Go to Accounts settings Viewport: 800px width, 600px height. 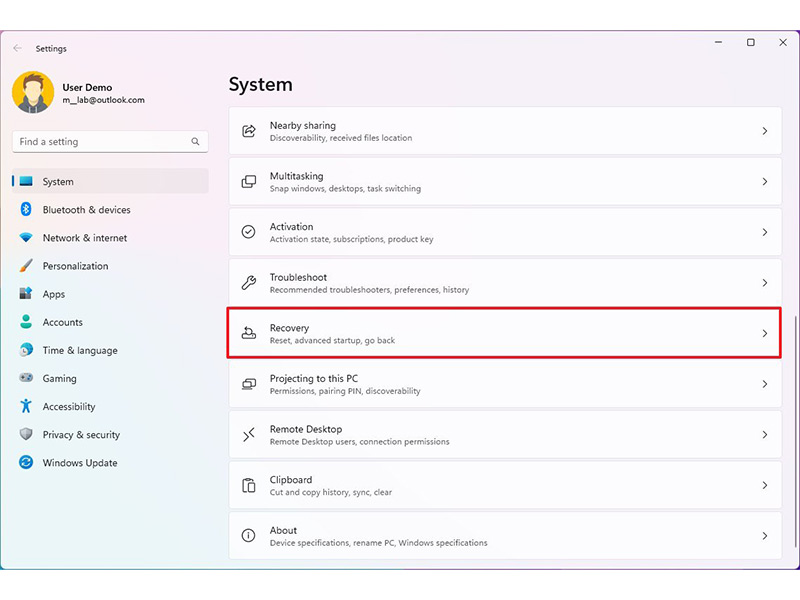(110, 322)
